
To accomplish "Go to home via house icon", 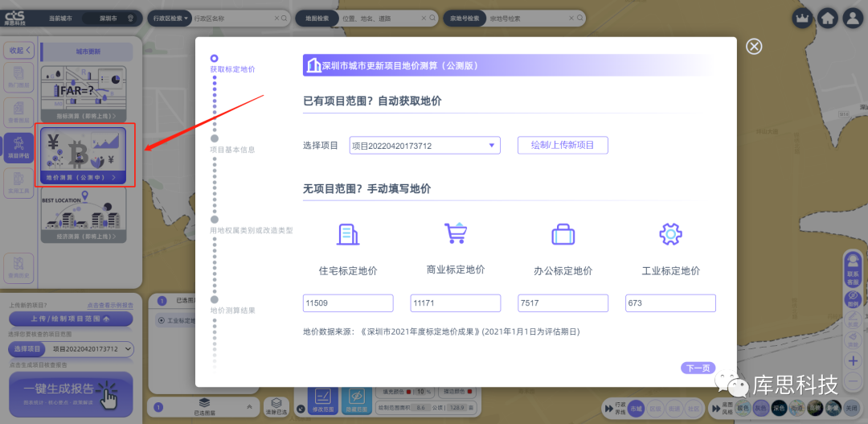I will click(828, 19).
